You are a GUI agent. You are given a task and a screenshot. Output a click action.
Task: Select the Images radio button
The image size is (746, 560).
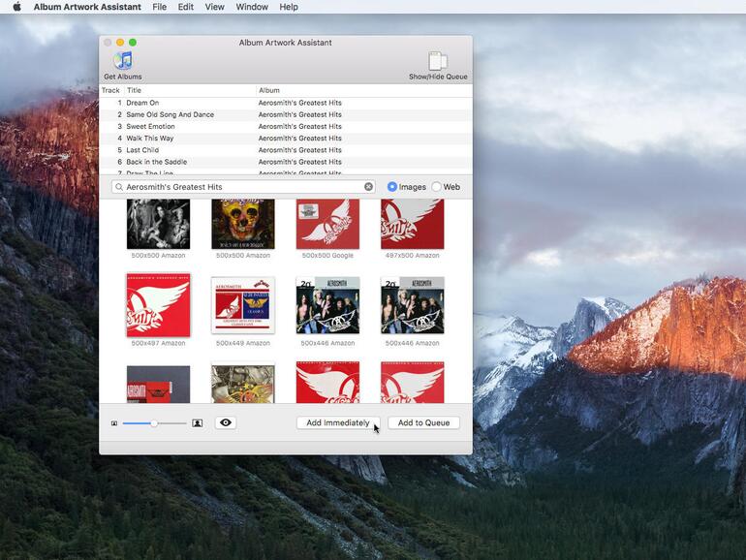coord(392,187)
